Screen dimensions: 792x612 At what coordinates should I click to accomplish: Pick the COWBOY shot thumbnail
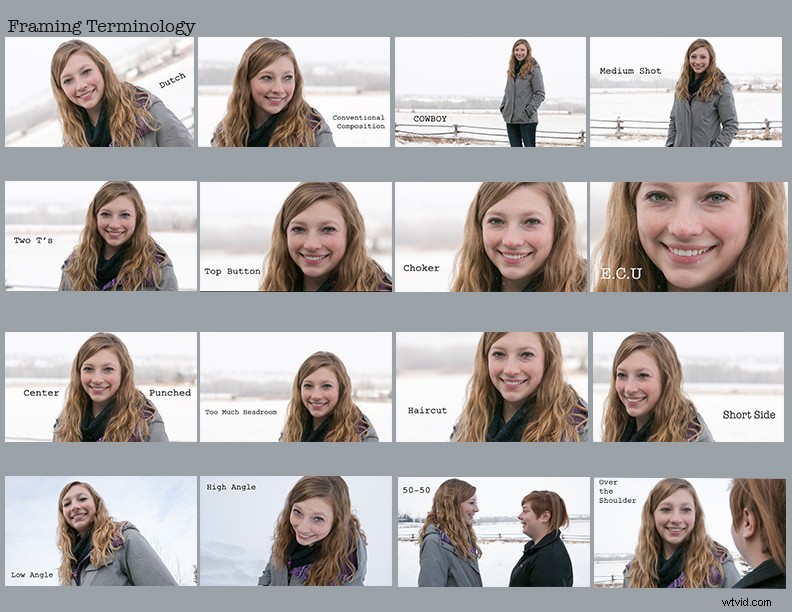[490, 92]
